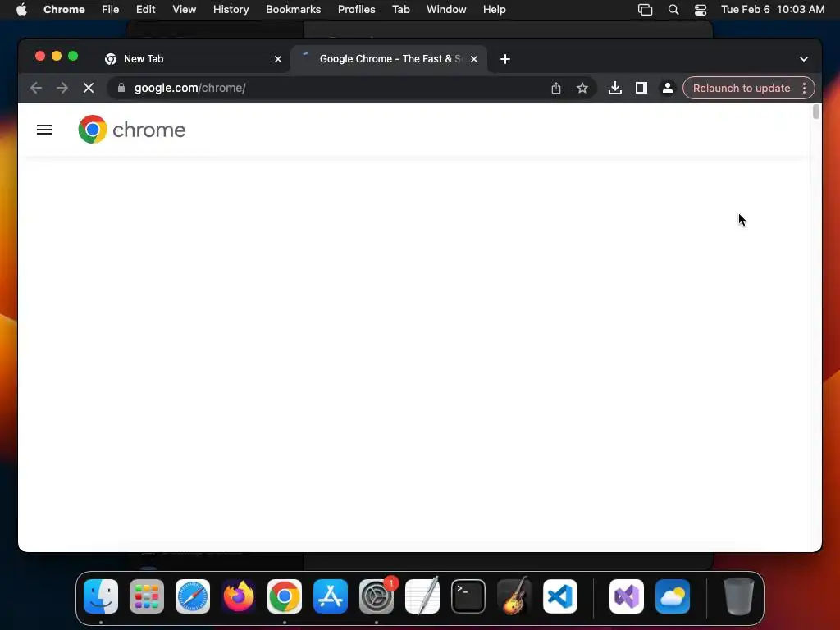Viewport: 840px width, 630px height.
Task: Bookmark this tab with star icon
Action: pos(582,88)
